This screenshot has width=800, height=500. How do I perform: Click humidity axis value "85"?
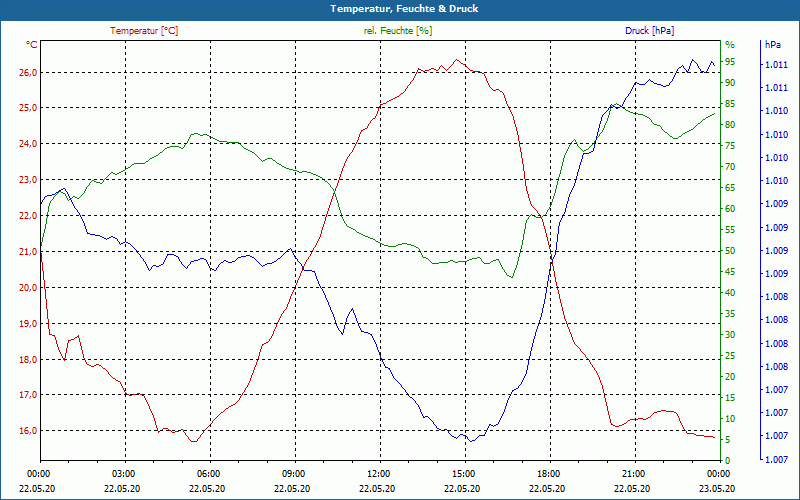(730, 104)
